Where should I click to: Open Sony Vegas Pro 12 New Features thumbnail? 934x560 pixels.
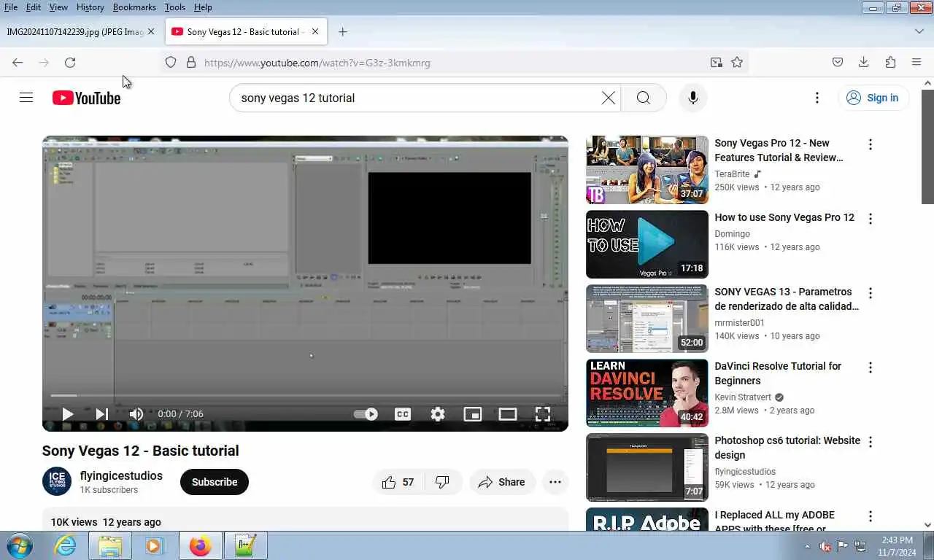point(647,170)
